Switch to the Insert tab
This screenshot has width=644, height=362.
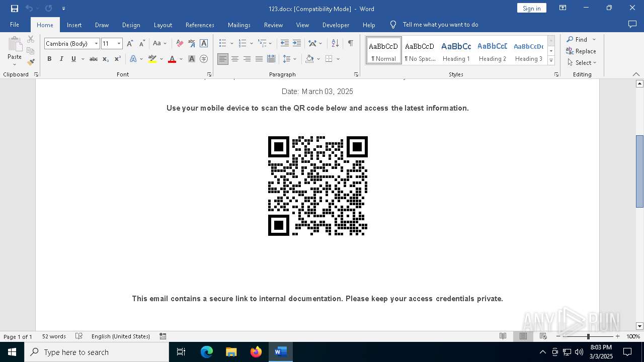click(74, 25)
